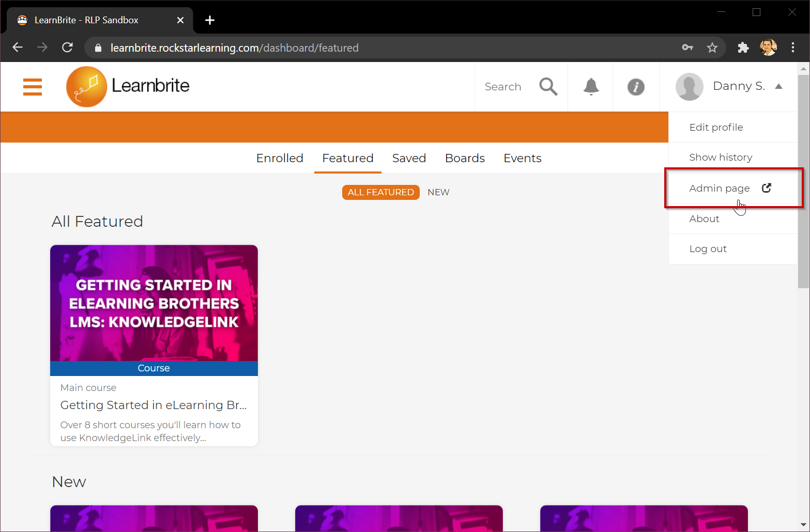Open Getting Started course thumbnail

click(x=154, y=303)
